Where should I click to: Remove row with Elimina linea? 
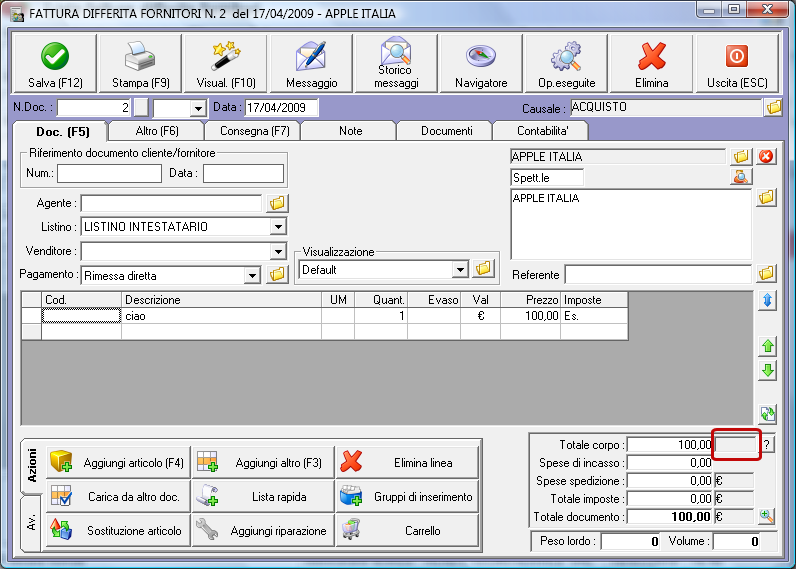(x=408, y=462)
